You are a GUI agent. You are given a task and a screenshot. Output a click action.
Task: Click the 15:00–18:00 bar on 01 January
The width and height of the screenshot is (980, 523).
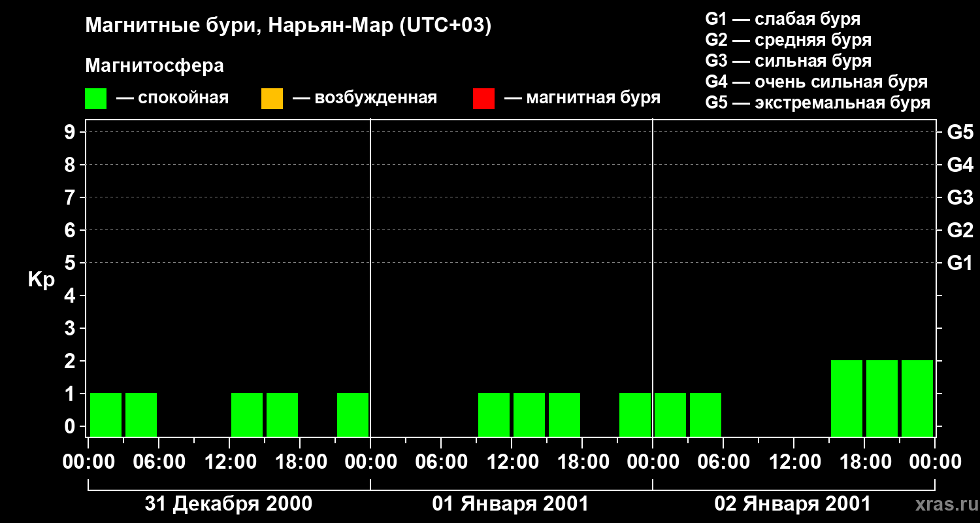click(564, 414)
